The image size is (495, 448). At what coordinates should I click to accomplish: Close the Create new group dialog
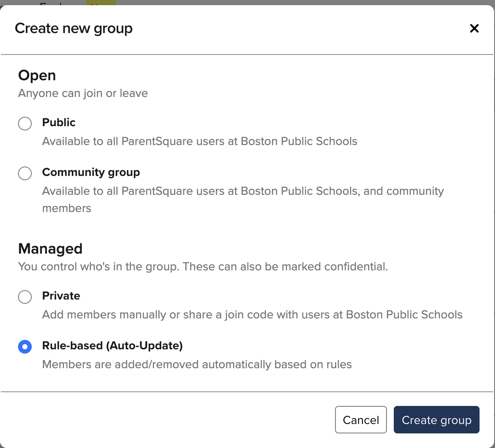474,29
